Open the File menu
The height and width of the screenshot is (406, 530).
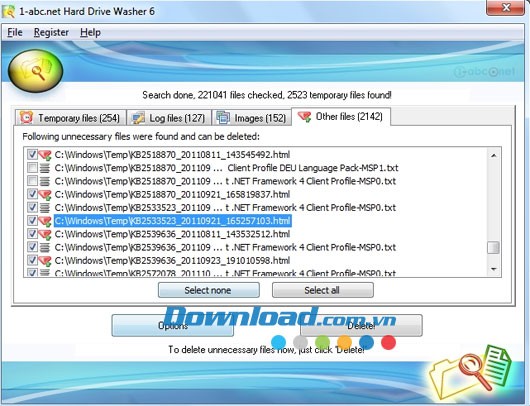click(15, 32)
